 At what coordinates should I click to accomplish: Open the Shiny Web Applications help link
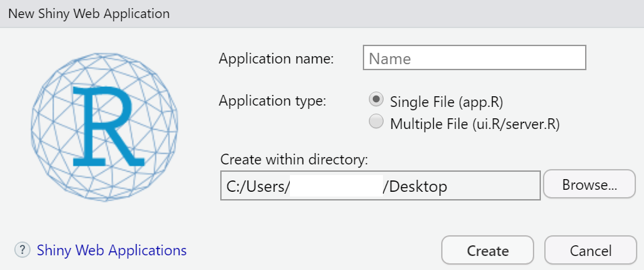tap(112, 250)
